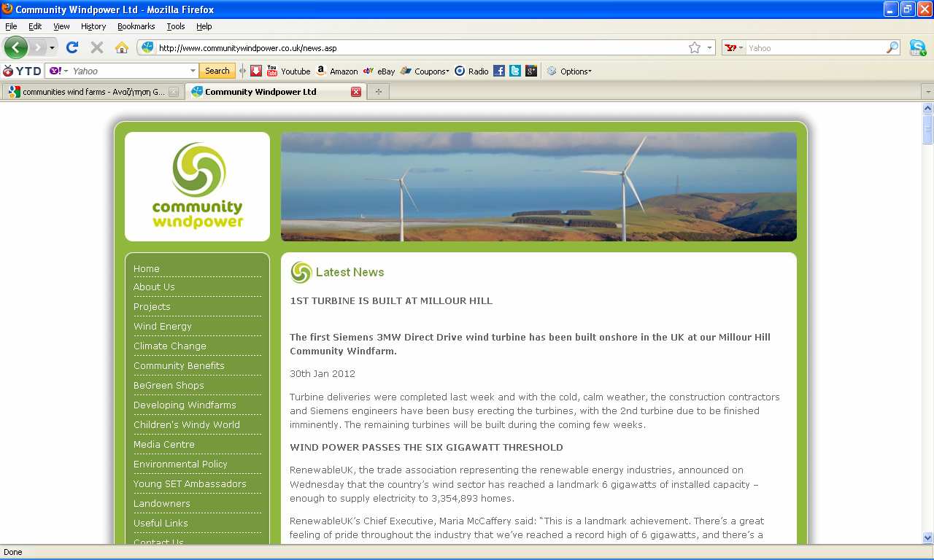Open the History menu

coord(93,26)
